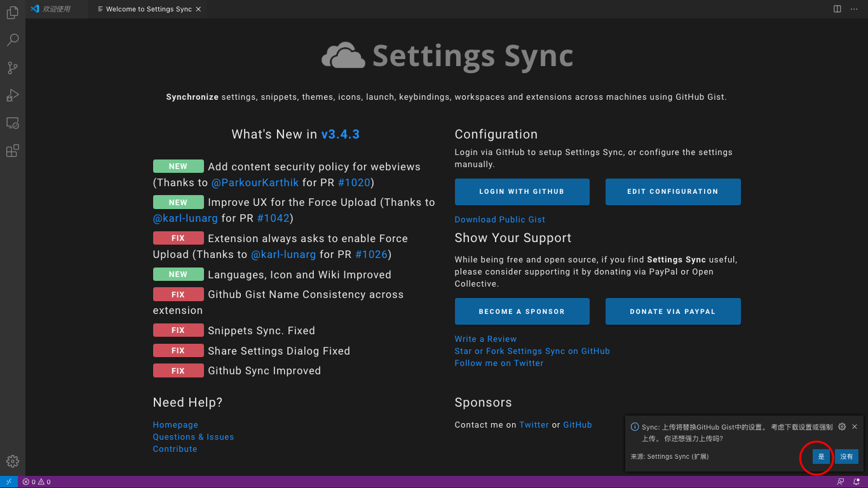The image size is (868, 488).
Task: Click the Edit Configuration button
Action: pyautogui.click(x=672, y=191)
